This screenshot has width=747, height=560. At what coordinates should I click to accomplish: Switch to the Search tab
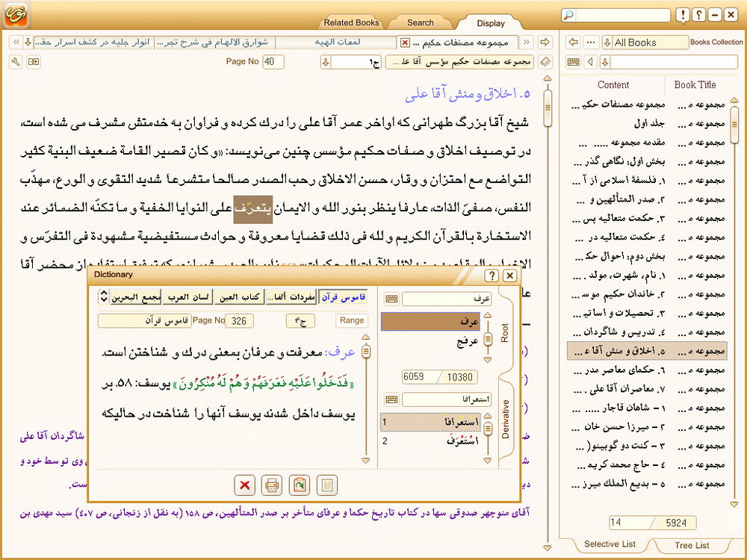point(421,22)
